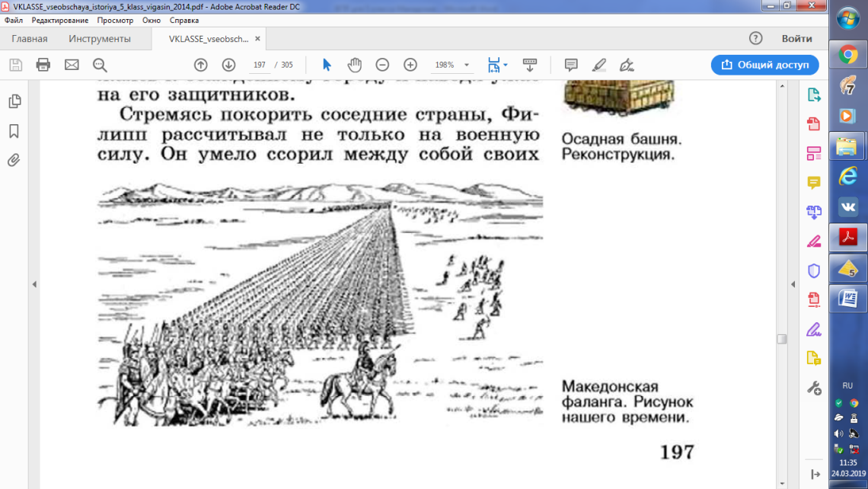Zoom out with minus icon

tap(382, 65)
